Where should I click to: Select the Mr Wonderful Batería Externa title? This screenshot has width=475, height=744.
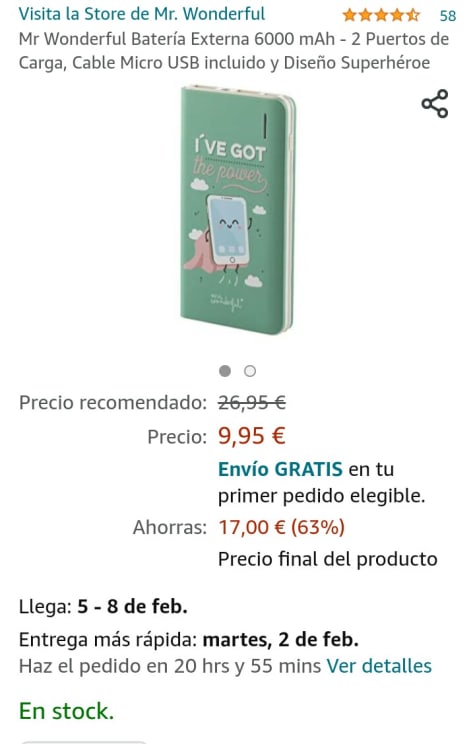pyautogui.click(x=233, y=51)
